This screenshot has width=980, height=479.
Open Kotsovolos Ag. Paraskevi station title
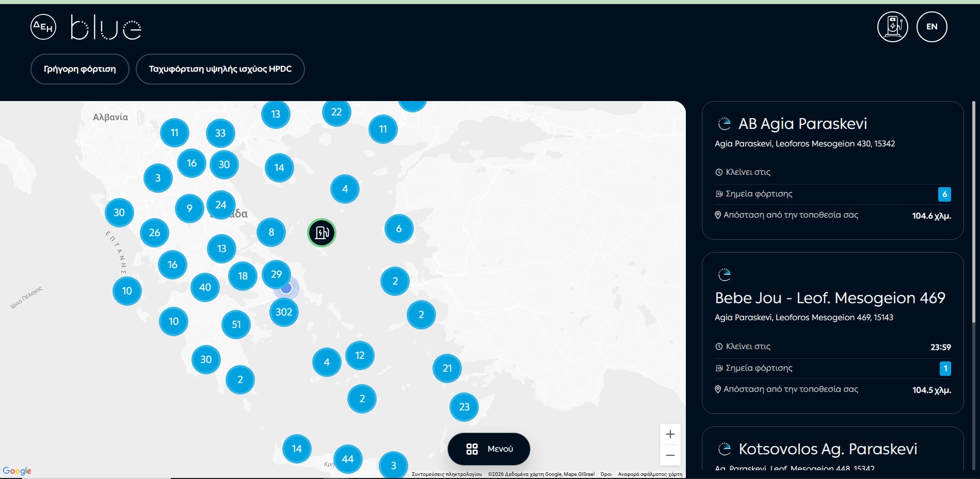pyautogui.click(x=828, y=449)
